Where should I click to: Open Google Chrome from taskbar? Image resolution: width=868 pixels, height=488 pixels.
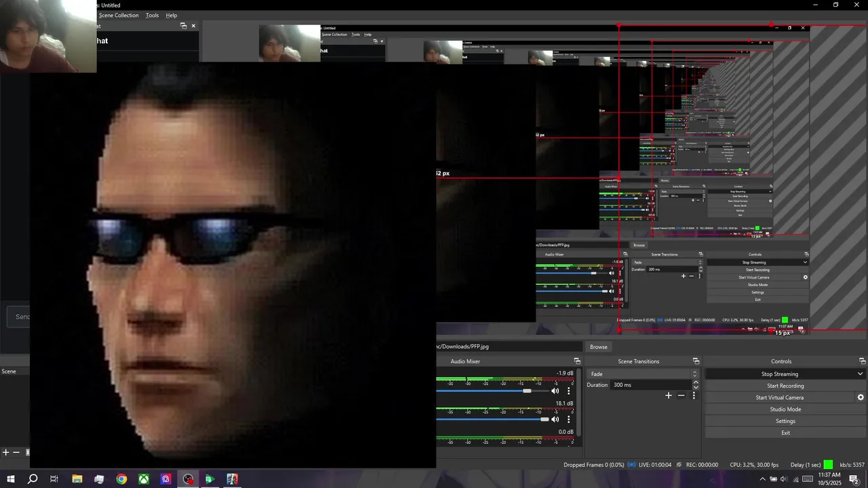[x=121, y=479]
